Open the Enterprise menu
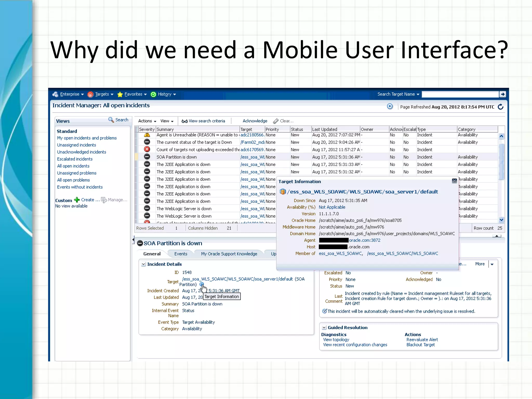 [72, 94]
